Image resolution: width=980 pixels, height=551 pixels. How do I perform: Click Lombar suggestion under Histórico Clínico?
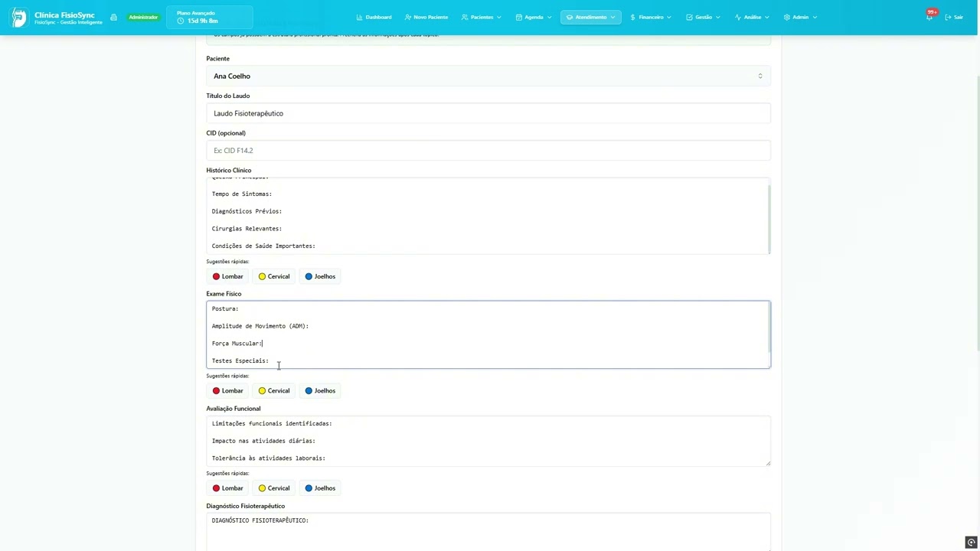pyautogui.click(x=228, y=276)
